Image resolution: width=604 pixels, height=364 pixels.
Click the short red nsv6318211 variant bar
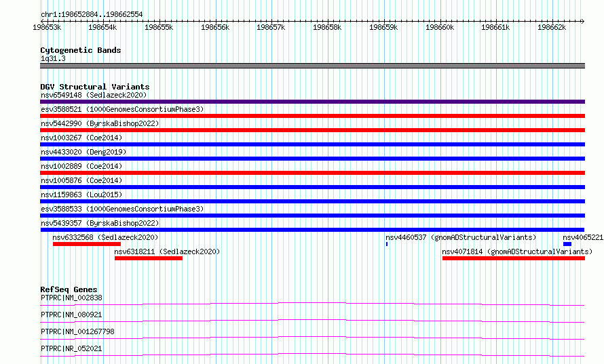coord(149,258)
